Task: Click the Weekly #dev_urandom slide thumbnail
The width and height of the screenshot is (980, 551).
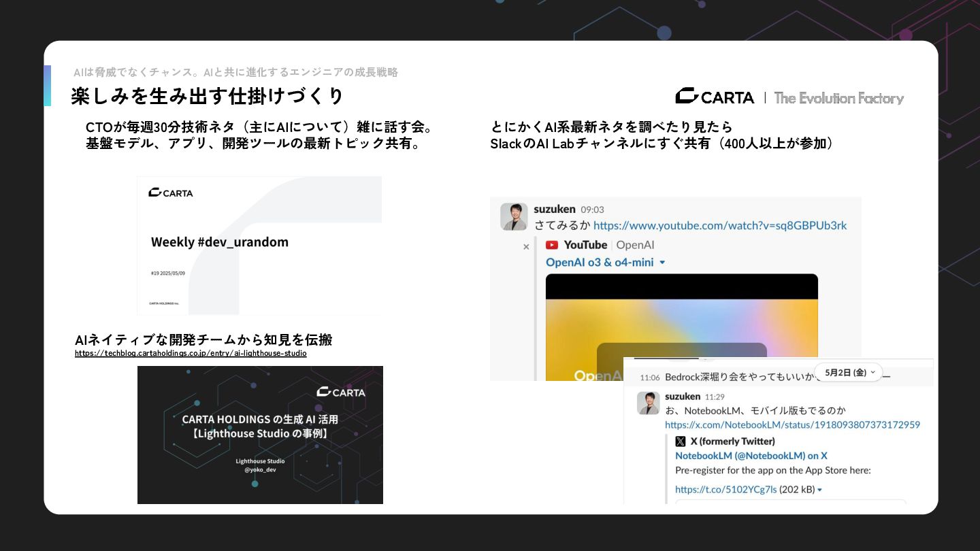Action: 259,246
